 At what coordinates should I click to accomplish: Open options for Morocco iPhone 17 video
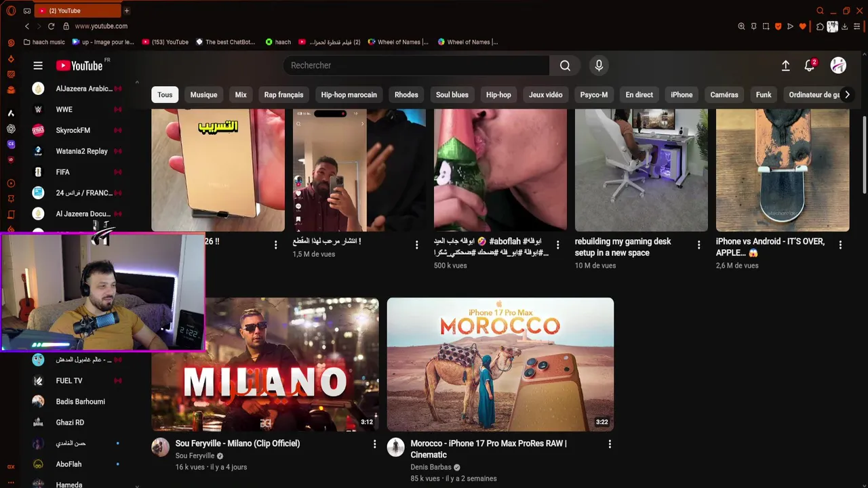coord(609,444)
